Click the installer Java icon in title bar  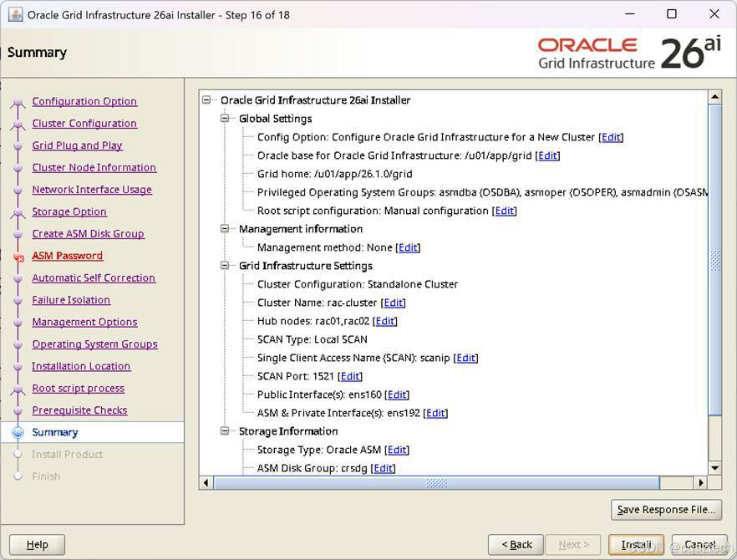pyautogui.click(x=16, y=14)
